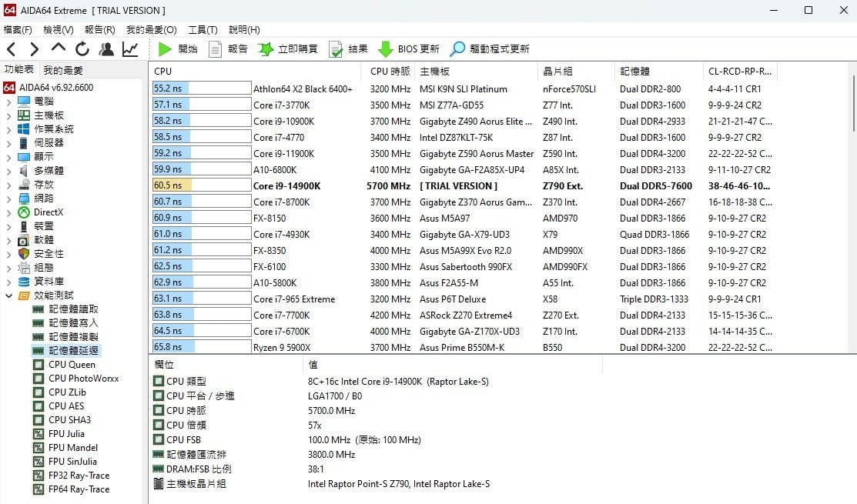The width and height of the screenshot is (857, 504).
Task: Switch to the 我的最愛 sidebar tab
Action: pyautogui.click(x=63, y=70)
